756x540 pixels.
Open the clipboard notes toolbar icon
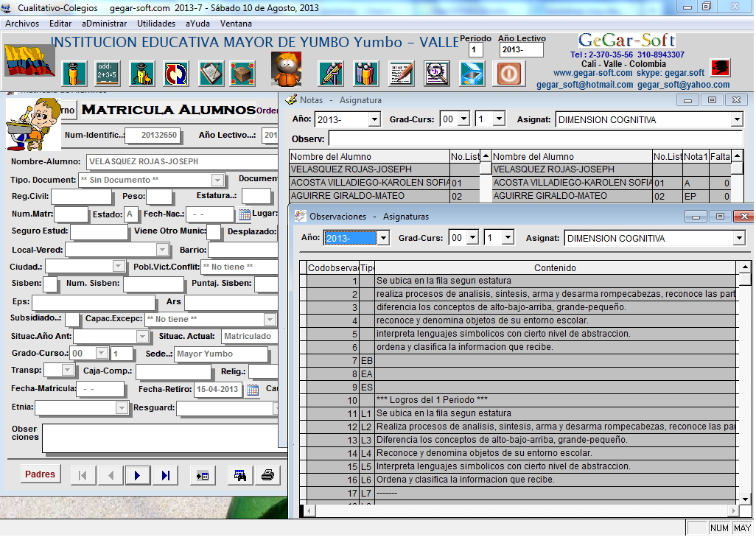click(x=209, y=74)
